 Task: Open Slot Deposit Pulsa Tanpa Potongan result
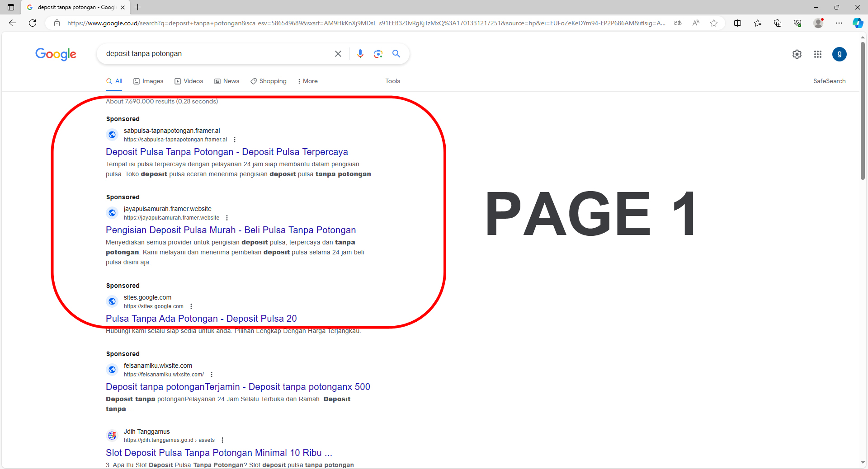pyautogui.click(x=219, y=453)
